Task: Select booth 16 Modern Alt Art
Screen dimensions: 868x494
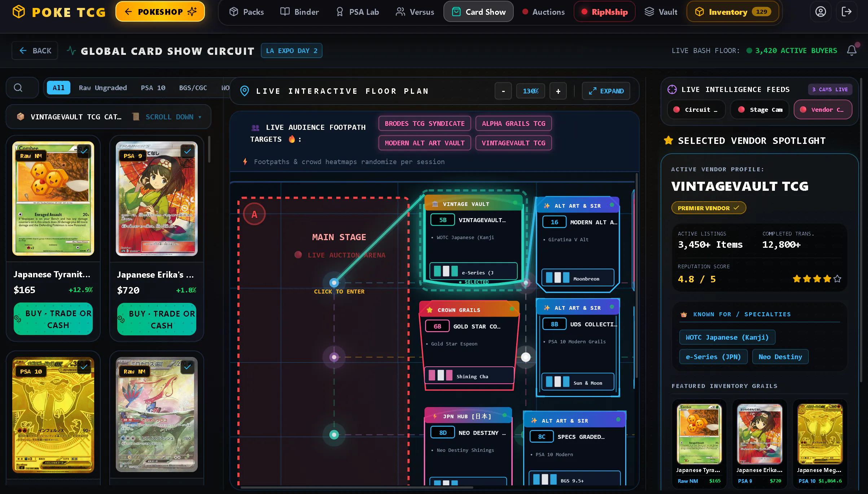Action: [578, 244]
